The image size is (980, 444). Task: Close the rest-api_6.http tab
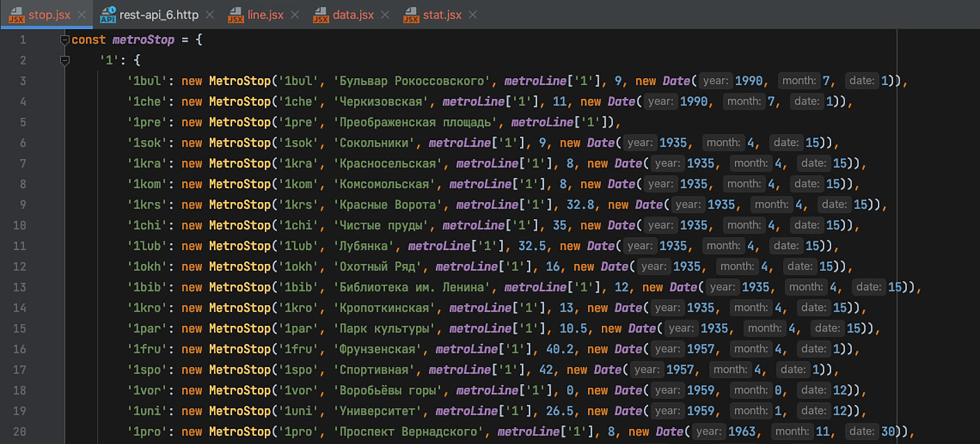tap(210, 15)
